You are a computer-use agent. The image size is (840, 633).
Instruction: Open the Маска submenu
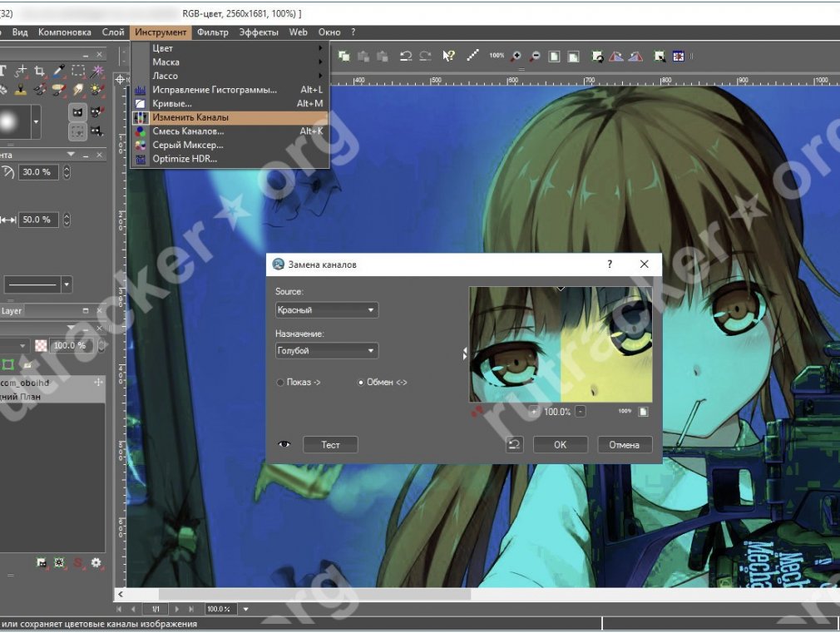[x=230, y=62]
